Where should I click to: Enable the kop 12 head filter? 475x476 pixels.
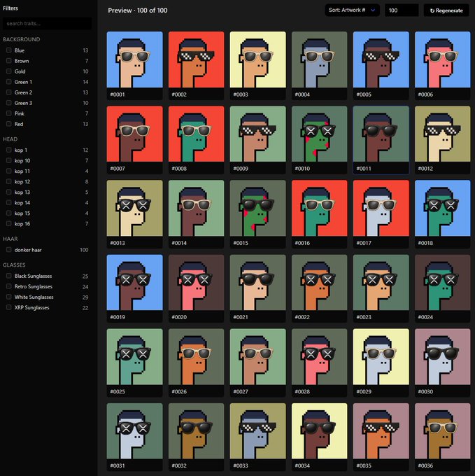9,181
